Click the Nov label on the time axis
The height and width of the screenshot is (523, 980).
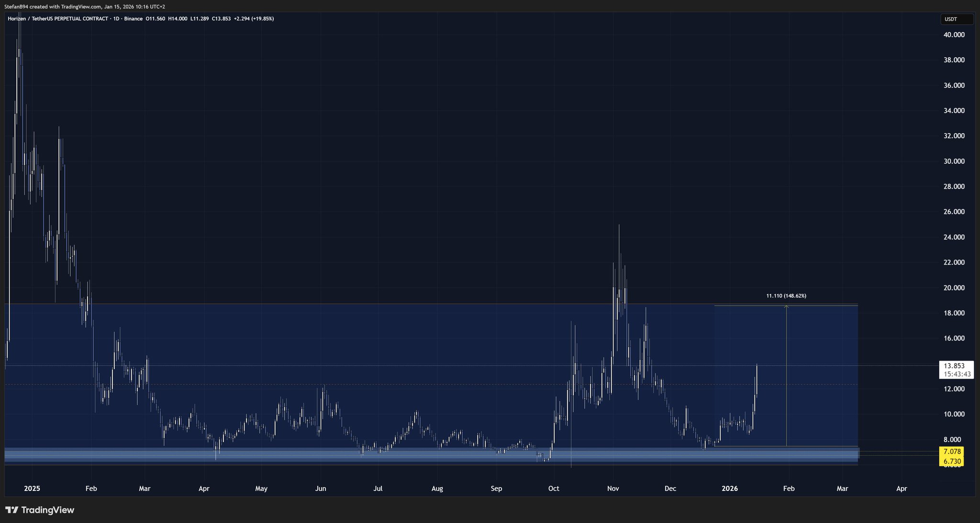613,489
